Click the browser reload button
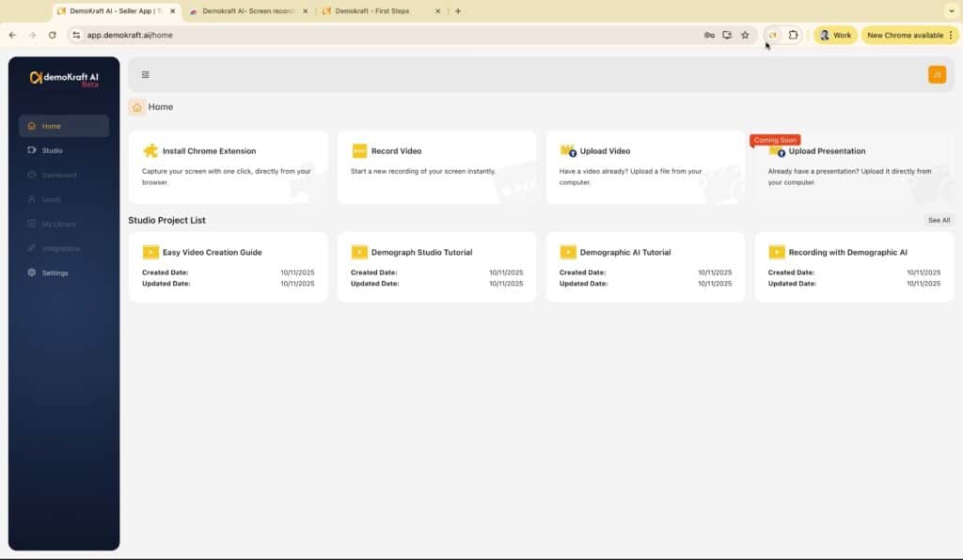Image resolution: width=963 pixels, height=560 pixels. [52, 35]
